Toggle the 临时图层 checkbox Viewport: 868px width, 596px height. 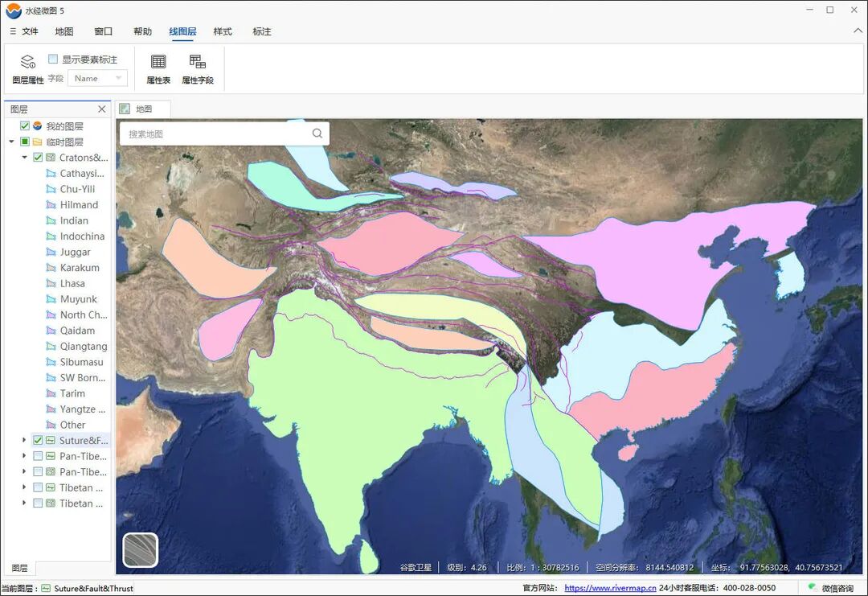point(24,142)
